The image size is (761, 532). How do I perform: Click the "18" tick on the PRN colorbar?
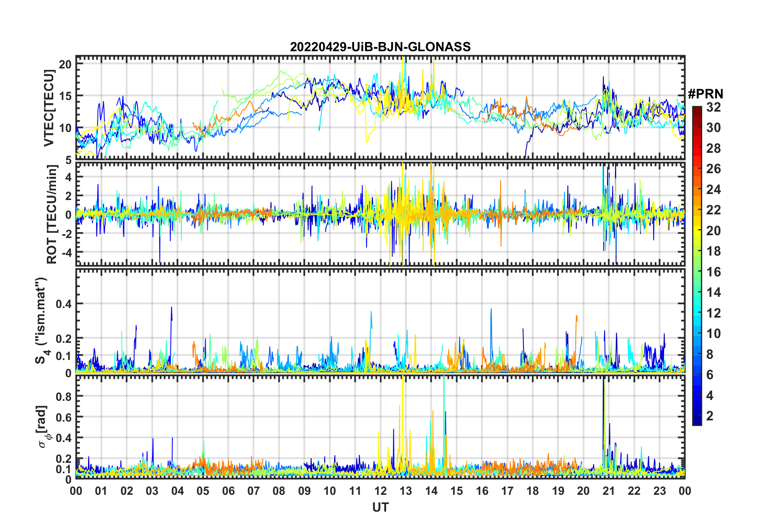(713, 251)
